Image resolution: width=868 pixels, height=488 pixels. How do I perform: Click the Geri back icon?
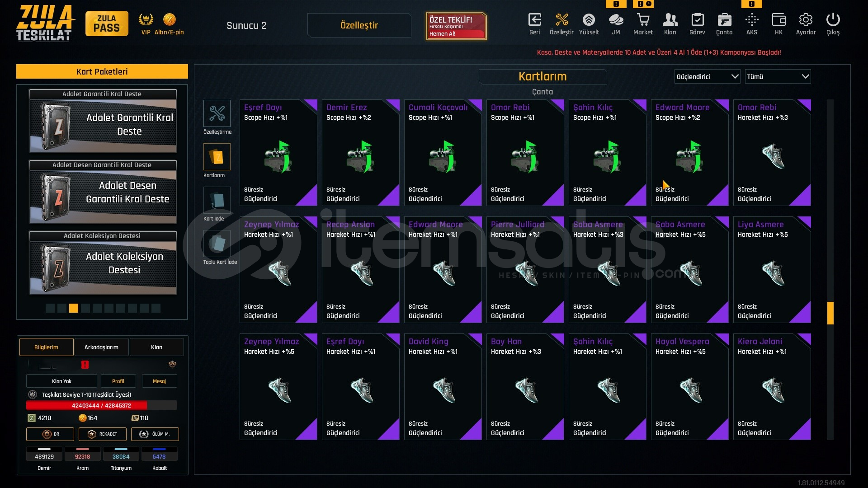click(x=534, y=20)
